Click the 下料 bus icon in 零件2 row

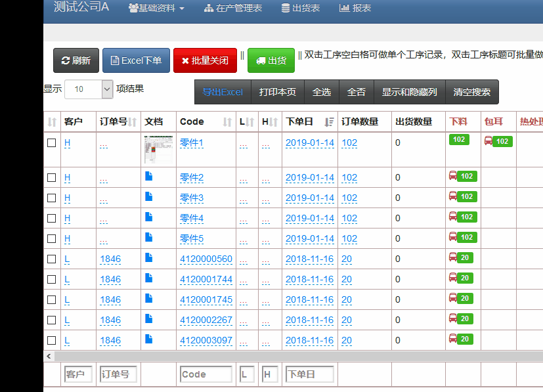[x=453, y=175]
